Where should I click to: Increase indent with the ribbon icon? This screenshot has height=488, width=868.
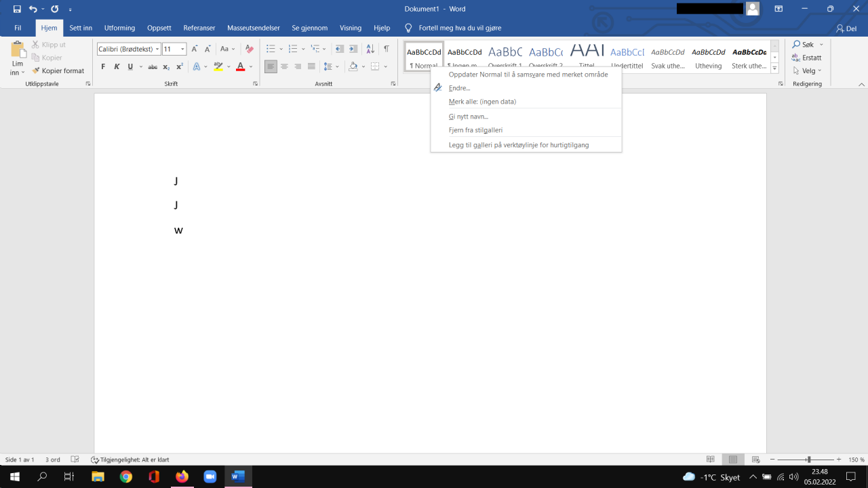pos(353,49)
